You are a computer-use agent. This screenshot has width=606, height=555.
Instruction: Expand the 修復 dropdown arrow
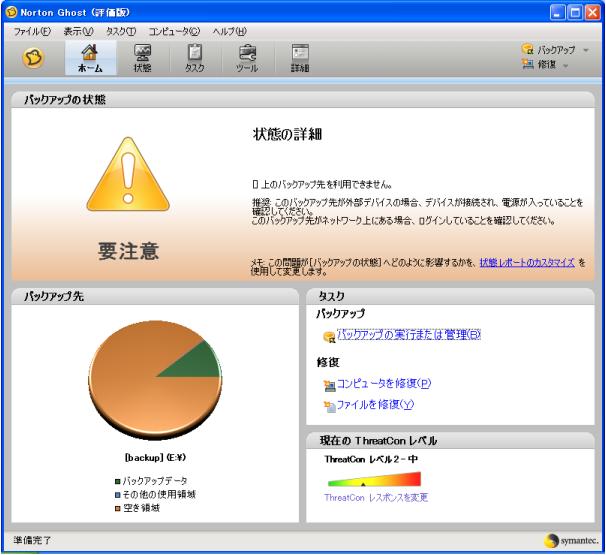coord(565,65)
